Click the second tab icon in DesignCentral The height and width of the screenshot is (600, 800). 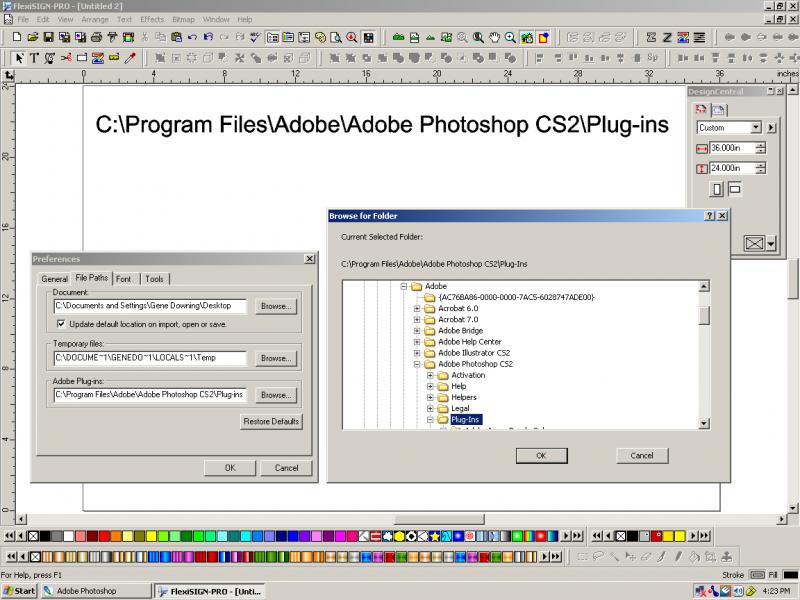tap(718, 110)
